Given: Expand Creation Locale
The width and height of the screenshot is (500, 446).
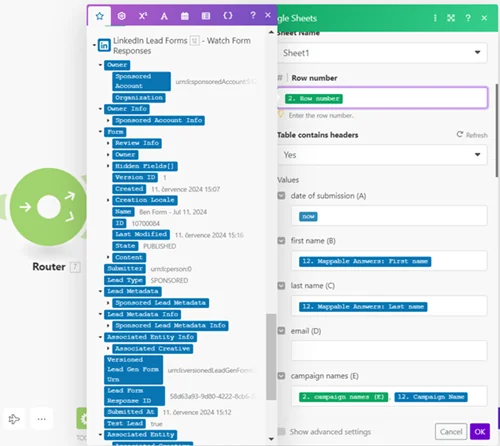Looking at the screenshot, I should coord(108,200).
